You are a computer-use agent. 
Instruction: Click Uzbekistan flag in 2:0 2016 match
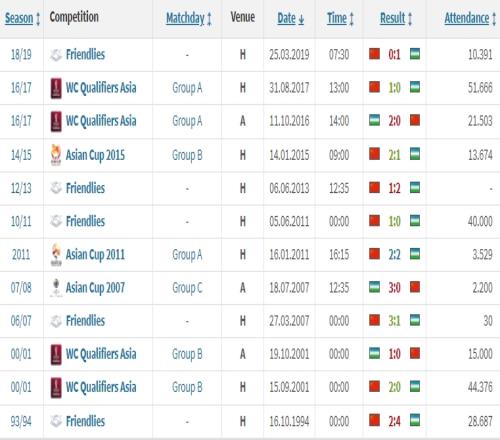click(x=374, y=120)
